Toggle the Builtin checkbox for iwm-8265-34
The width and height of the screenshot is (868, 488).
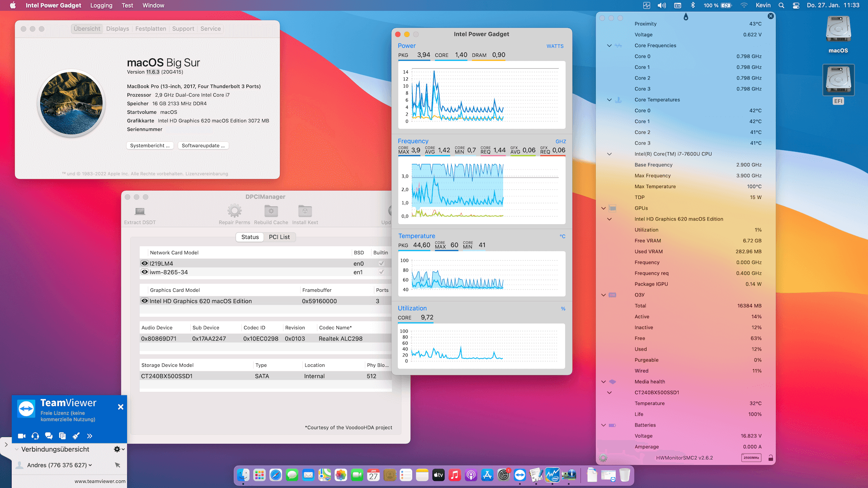click(381, 272)
